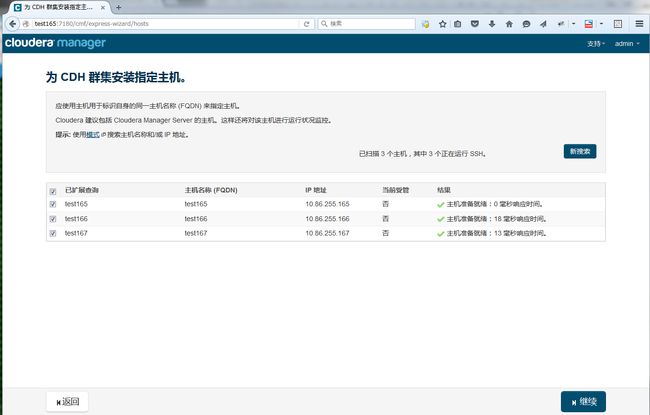The height and width of the screenshot is (415, 650).
Task: Click the 18 毫秒 response result text
Action: point(497,219)
